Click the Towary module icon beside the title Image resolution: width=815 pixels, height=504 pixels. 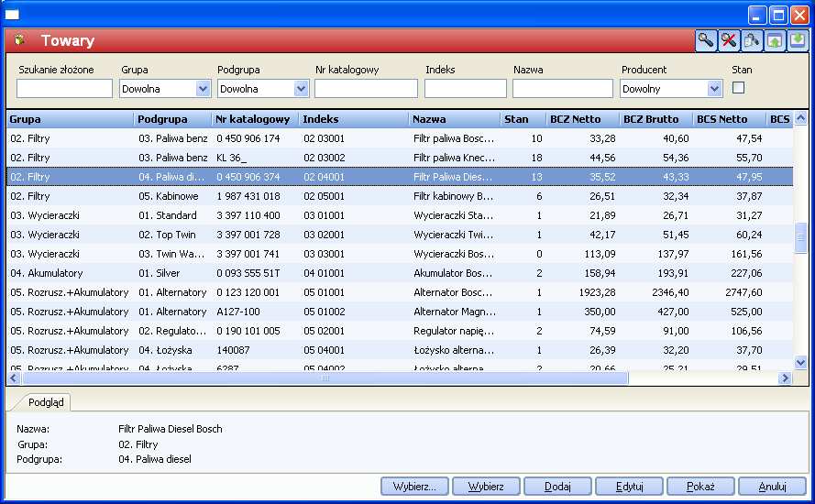point(19,40)
